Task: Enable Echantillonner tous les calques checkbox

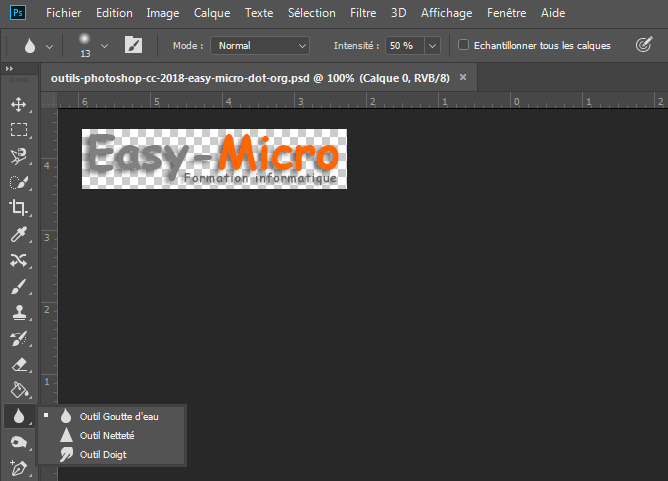Action: tap(463, 45)
